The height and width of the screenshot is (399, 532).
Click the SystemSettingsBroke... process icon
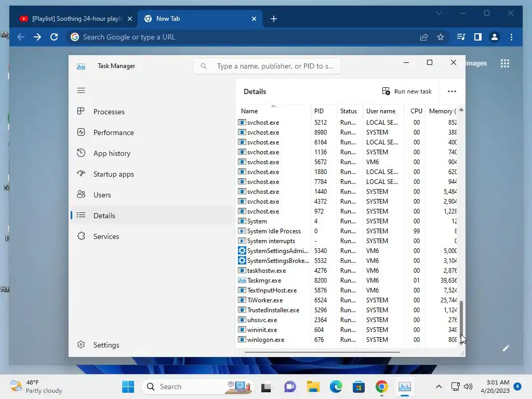(242, 261)
